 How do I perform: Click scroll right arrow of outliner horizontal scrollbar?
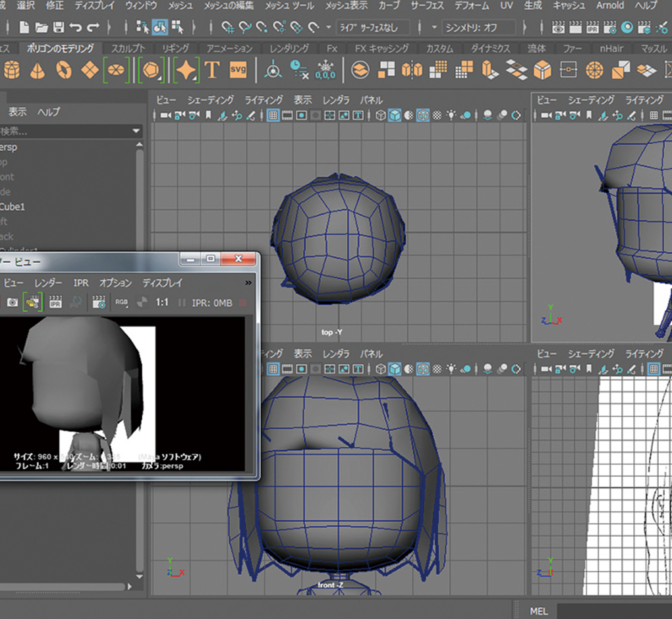tap(129, 587)
